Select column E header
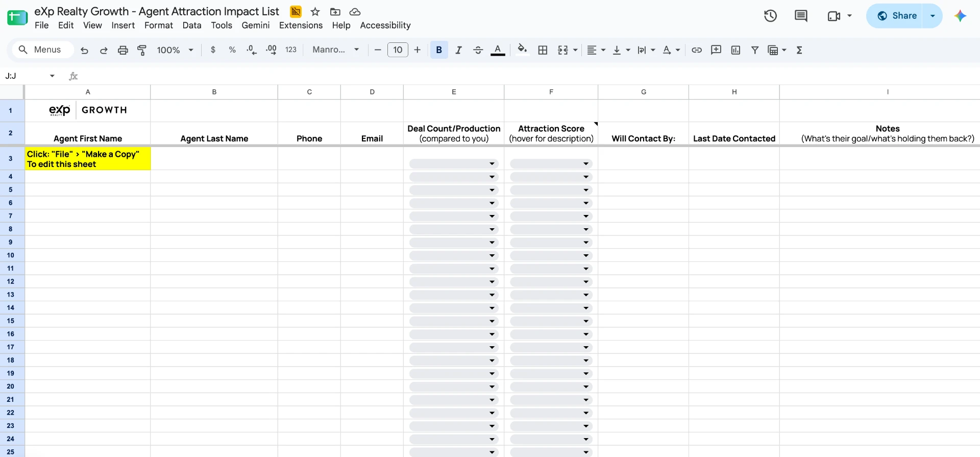980x457 pixels. pos(454,92)
